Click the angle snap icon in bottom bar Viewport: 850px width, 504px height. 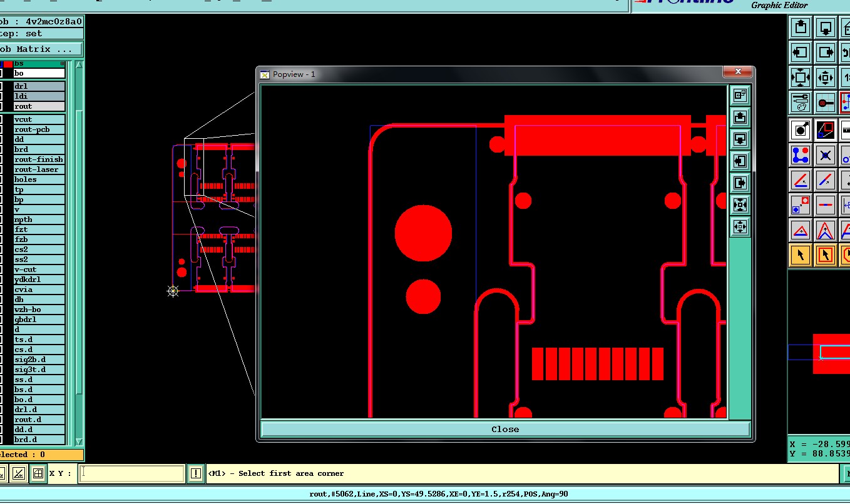[19, 473]
